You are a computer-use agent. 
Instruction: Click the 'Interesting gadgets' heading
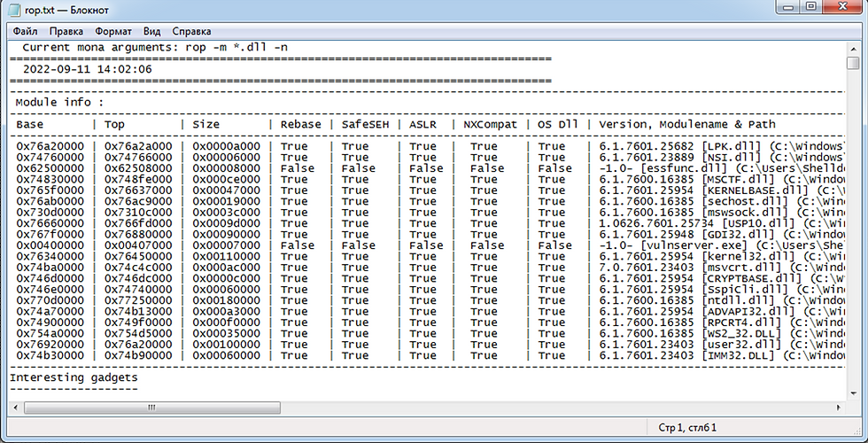pos(74,377)
